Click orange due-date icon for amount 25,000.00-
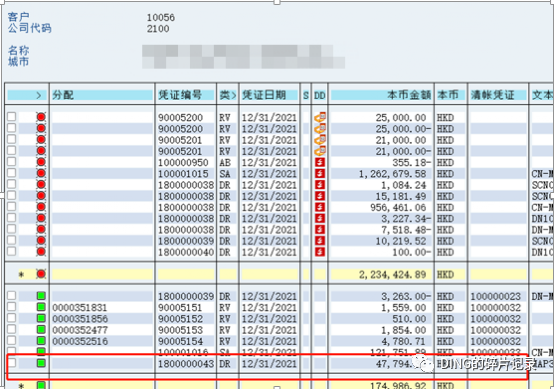Screen dimensions: 554x389 [x=320, y=128]
